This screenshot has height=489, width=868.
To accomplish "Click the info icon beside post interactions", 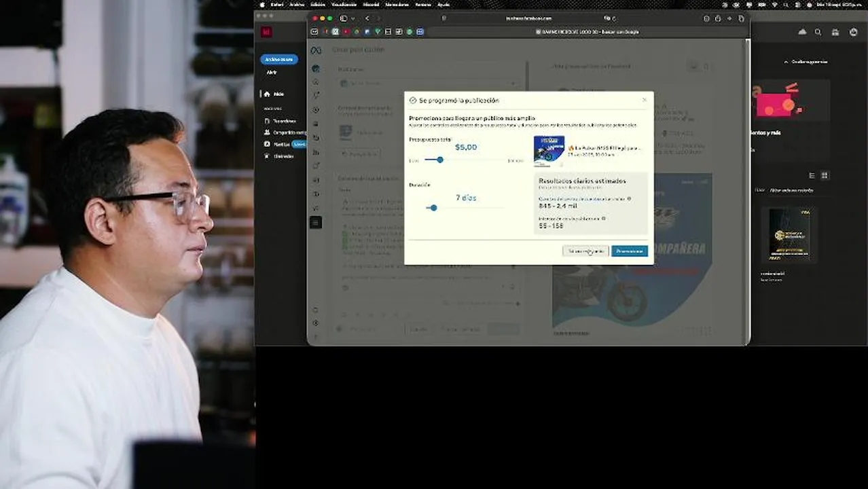I will click(x=603, y=219).
